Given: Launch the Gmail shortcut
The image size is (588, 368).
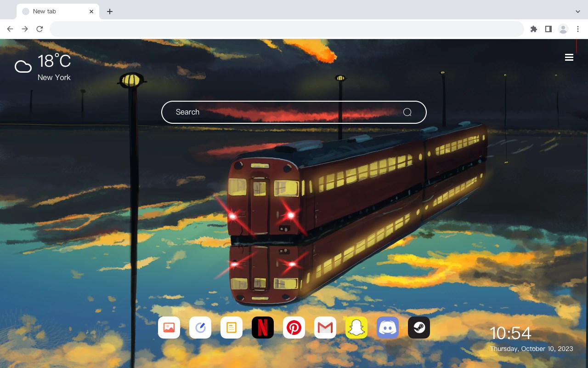Looking at the screenshot, I should 325,328.
